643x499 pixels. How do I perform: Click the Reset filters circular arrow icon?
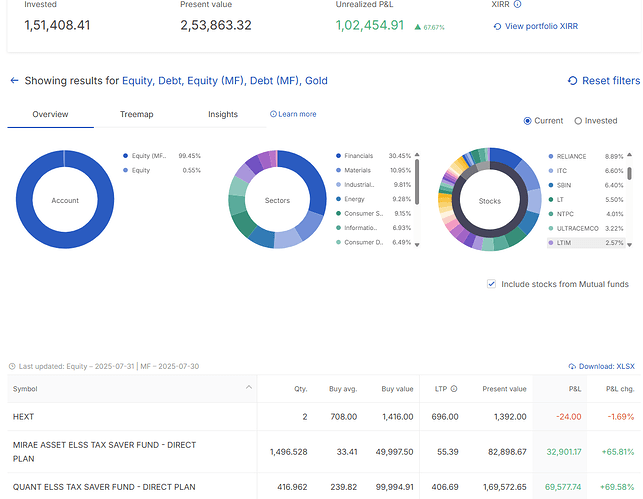point(572,81)
